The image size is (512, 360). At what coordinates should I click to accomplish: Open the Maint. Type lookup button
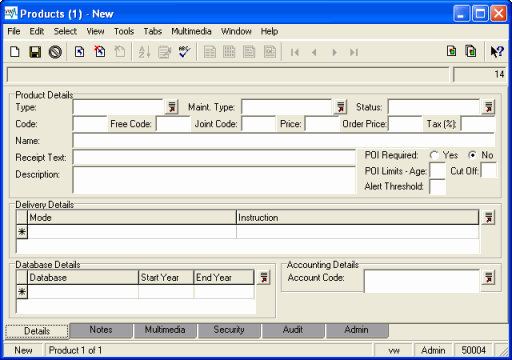pos(340,107)
